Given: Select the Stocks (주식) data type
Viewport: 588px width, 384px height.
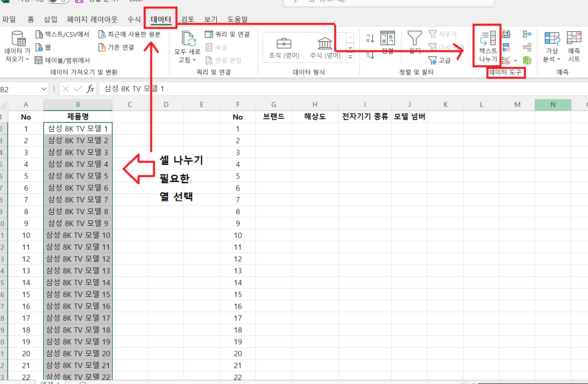Looking at the screenshot, I should 325,48.
